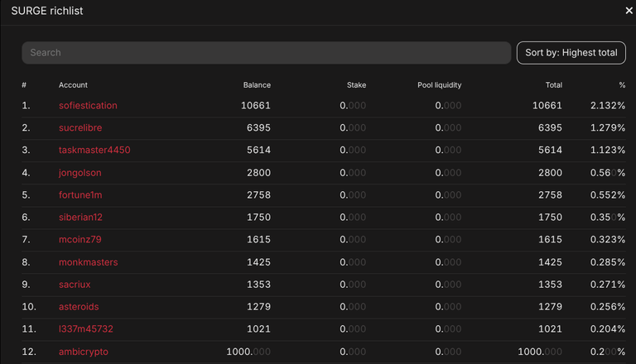Select the 1.123% percentage value

pyautogui.click(x=608, y=150)
